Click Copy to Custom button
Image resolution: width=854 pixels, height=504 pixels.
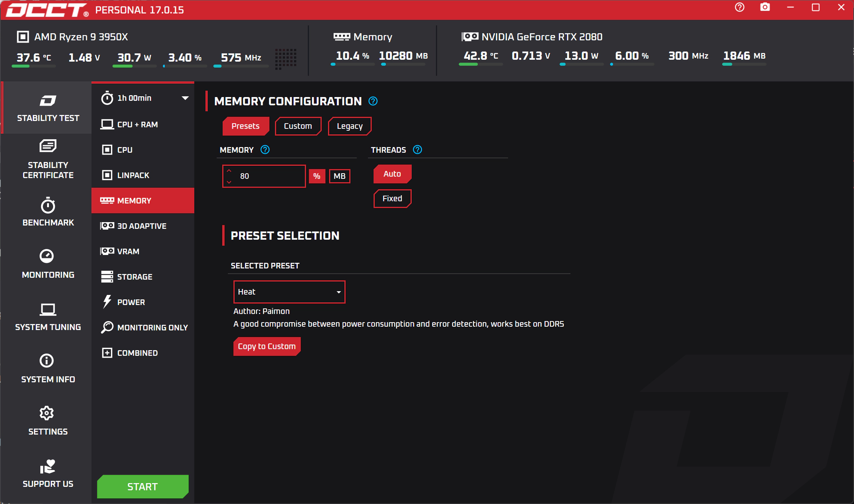(267, 346)
